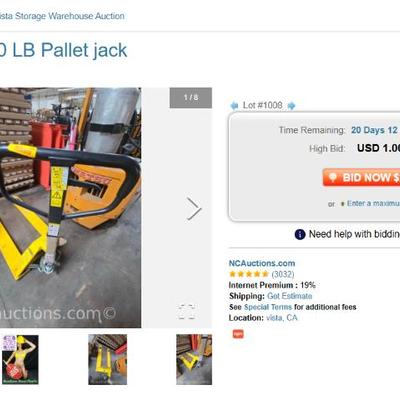Viewport: 400px width, 400px height.
Task: Click the LB Pallet jack title
Action: tap(63, 50)
